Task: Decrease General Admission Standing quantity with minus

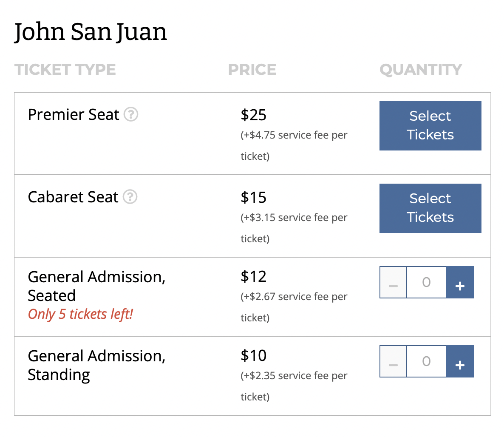Action: click(x=393, y=361)
